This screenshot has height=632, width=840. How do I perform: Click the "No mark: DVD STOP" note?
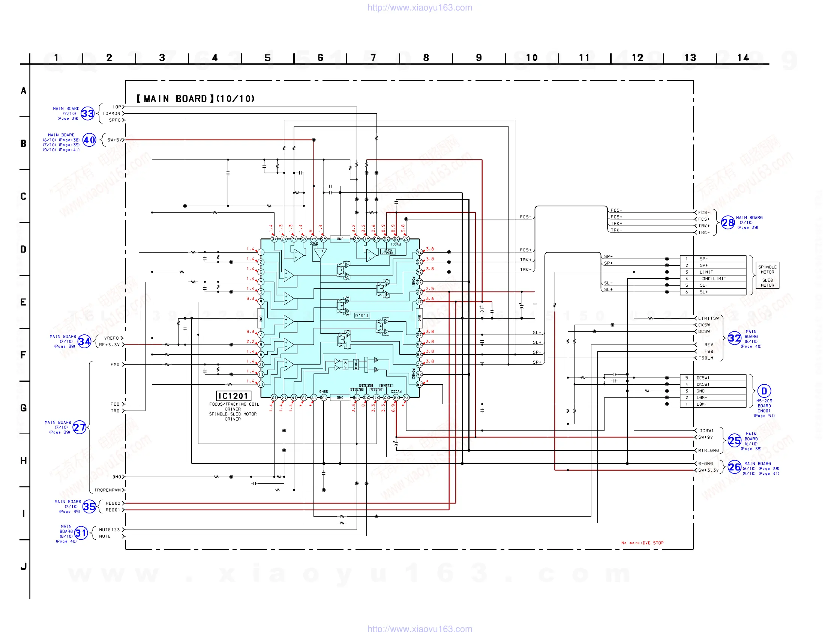pos(642,543)
